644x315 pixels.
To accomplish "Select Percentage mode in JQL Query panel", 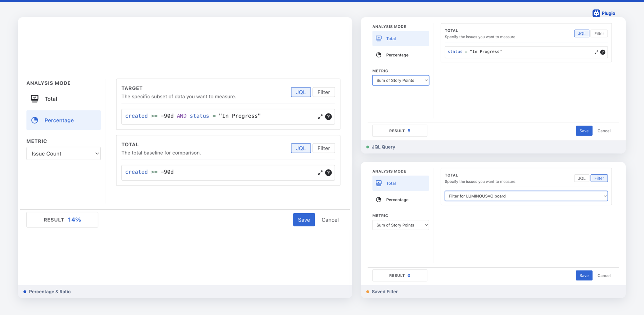I will pos(397,55).
